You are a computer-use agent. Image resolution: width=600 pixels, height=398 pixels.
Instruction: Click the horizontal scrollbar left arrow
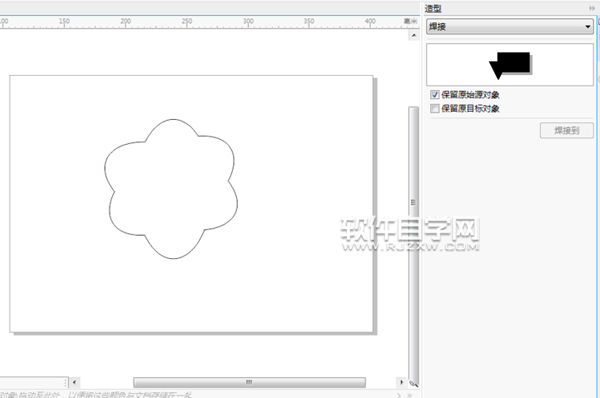tap(74, 382)
